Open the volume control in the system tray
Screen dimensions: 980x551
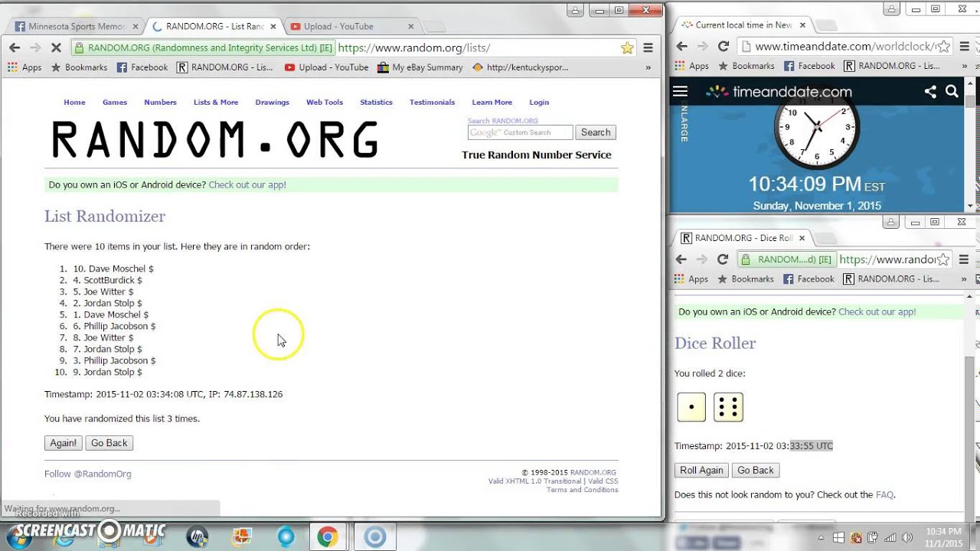pyautogui.click(x=908, y=537)
